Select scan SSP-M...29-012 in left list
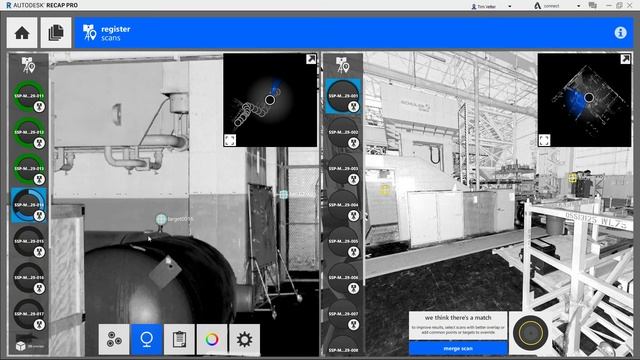 tap(29, 133)
